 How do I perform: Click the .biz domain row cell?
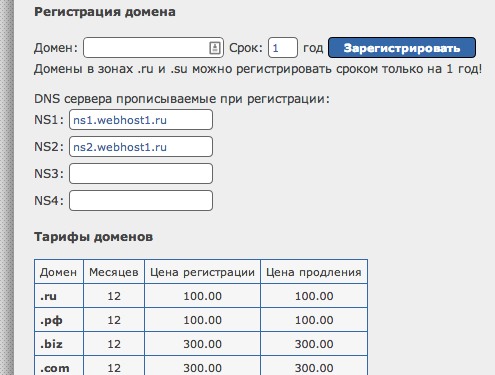(59, 344)
